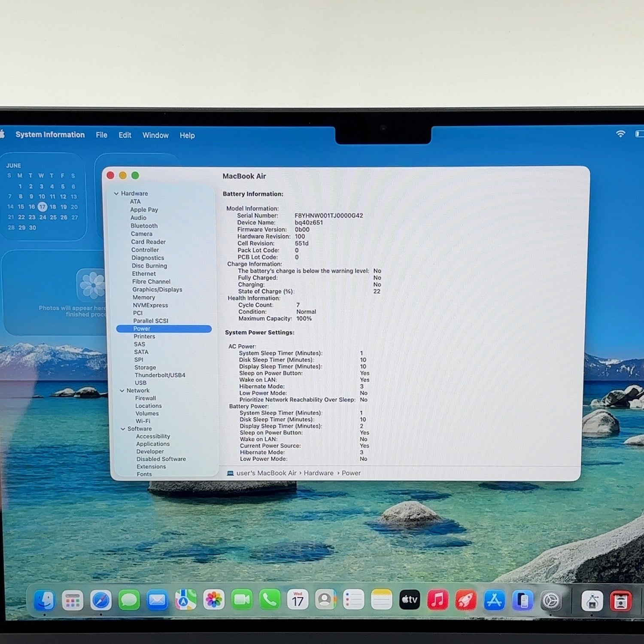Open the App Store from the Dock

pos(494,600)
